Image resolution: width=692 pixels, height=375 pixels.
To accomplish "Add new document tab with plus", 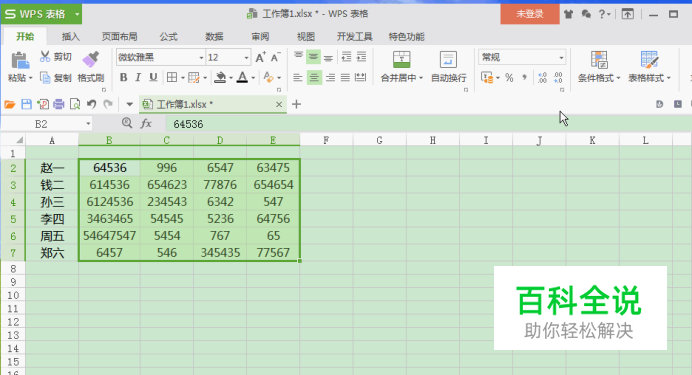I will pos(297,104).
